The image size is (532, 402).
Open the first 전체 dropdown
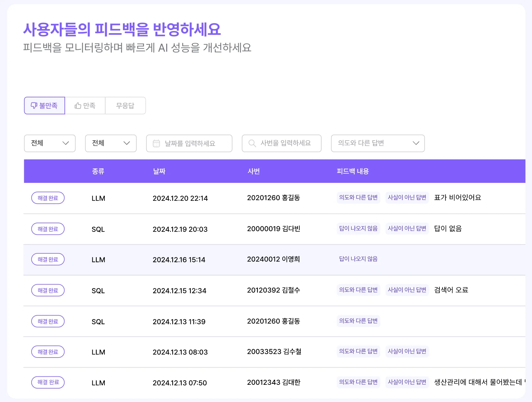49,143
